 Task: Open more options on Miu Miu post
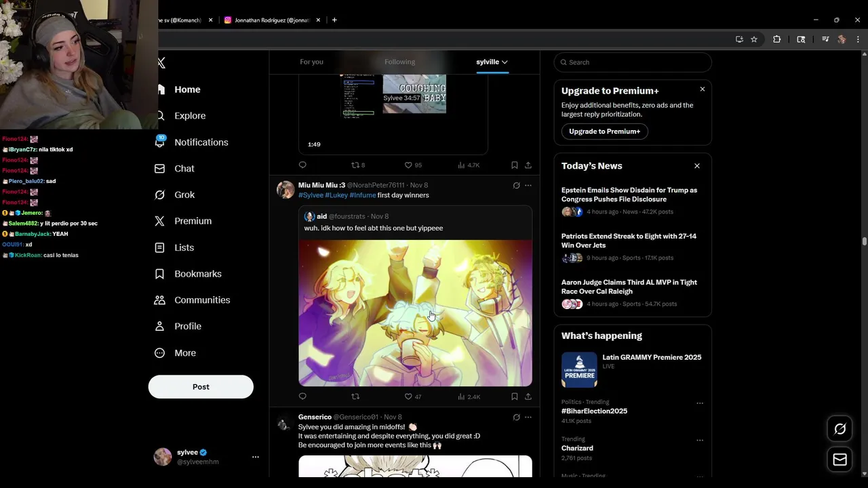coord(528,186)
